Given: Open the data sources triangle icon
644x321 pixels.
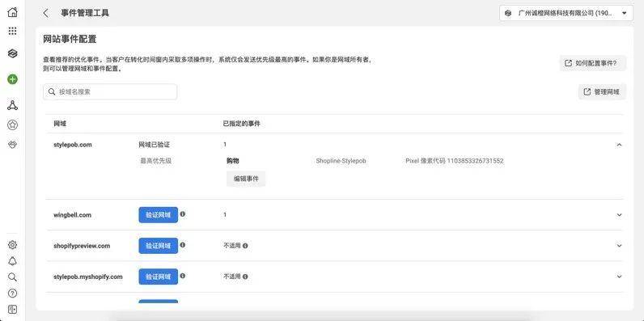Looking at the screenshot, I should pyautogui.click(x=13, y=105).
